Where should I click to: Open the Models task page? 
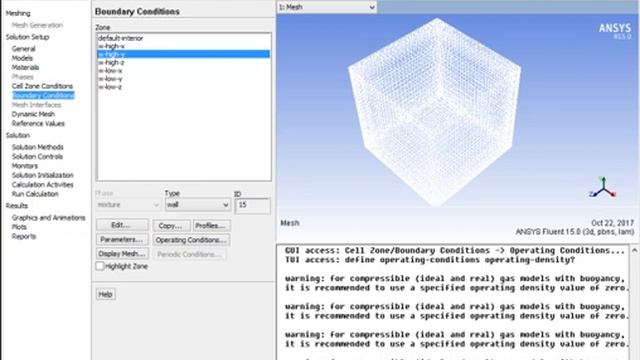click(x=22, y=58)
